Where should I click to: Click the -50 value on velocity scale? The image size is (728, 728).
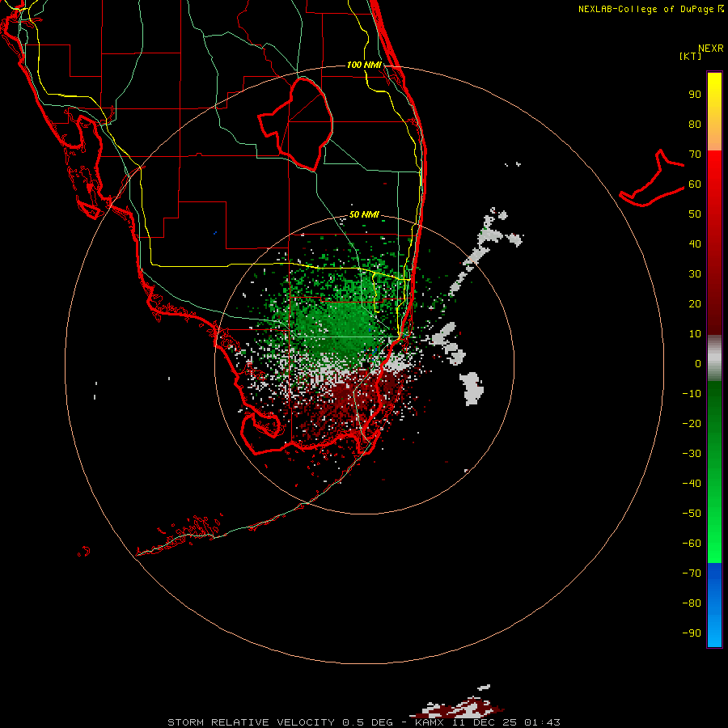click(692, 513)
